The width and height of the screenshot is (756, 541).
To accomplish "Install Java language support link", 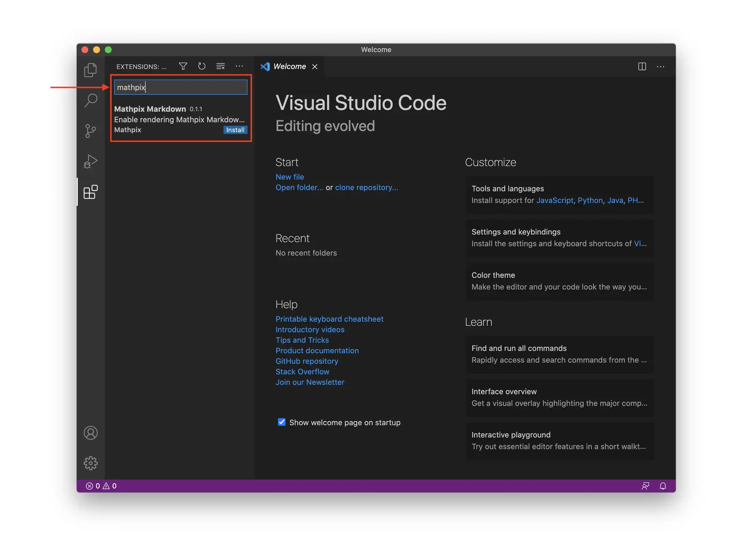I will pyautogui.click(x=615, y=200).
